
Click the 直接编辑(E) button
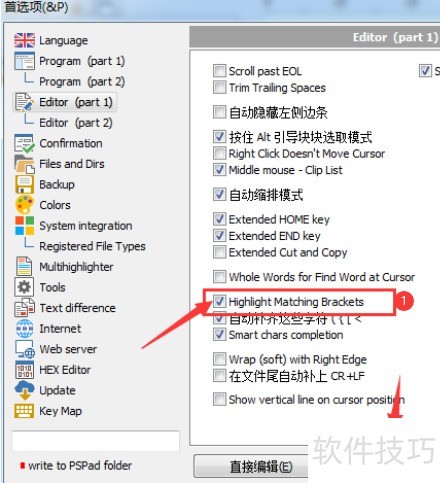tap(251, 467)
